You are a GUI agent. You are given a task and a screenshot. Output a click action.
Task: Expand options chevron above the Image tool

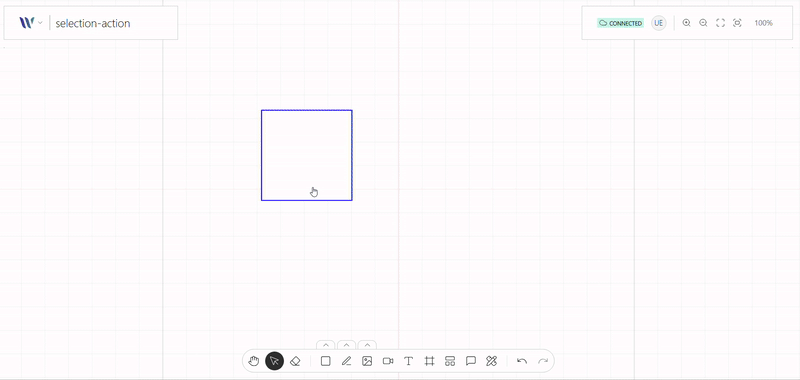pyautogui.click(x=367, y=345)
